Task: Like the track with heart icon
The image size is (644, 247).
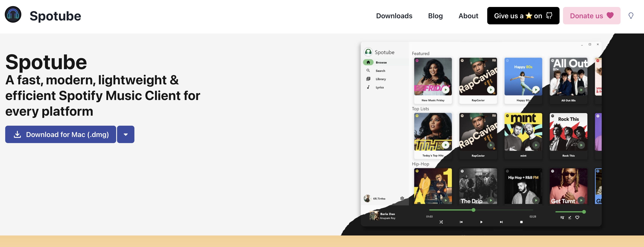Action: [577, 217]
